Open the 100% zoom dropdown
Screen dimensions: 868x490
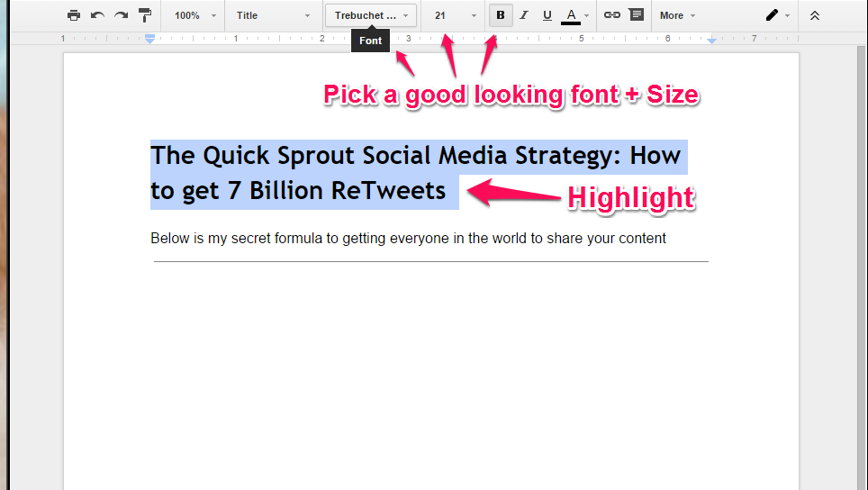pos(194,15)
